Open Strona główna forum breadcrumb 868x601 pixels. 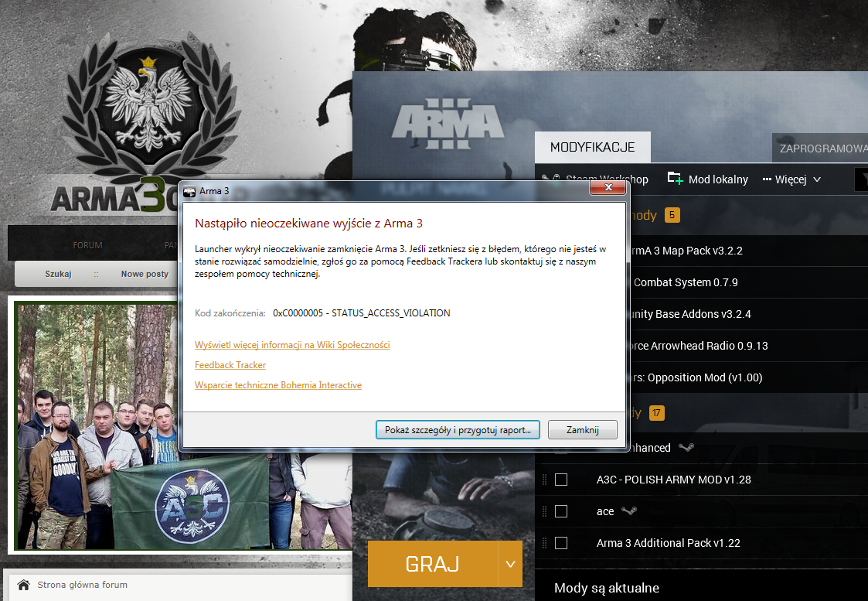82,585
